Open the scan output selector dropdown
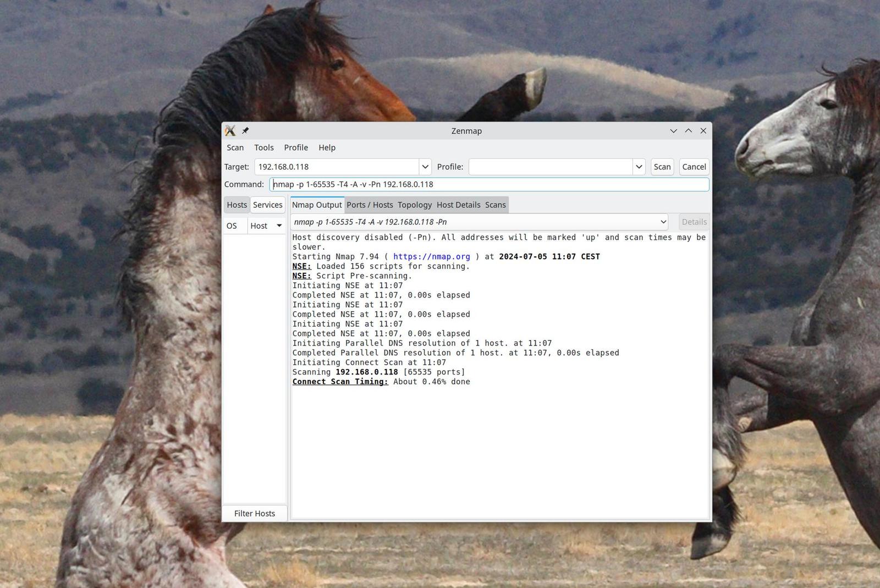880x588 pixels. [x=479, y=222]
